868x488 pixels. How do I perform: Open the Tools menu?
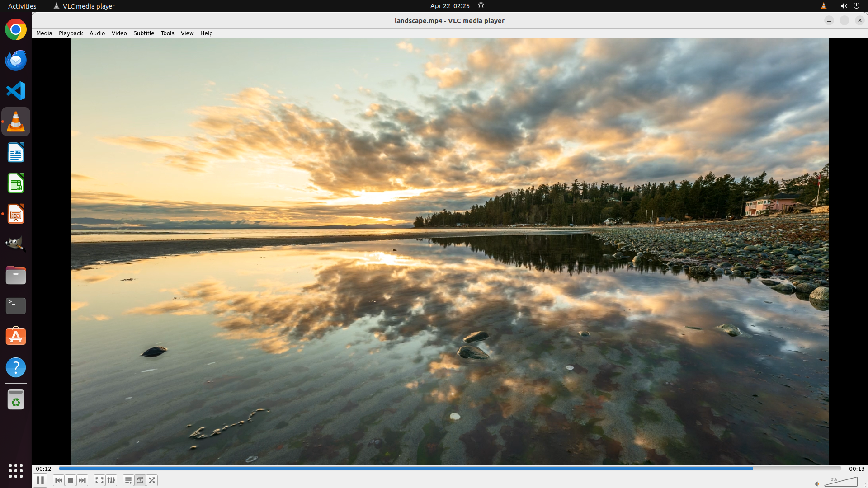coord(167,33)
